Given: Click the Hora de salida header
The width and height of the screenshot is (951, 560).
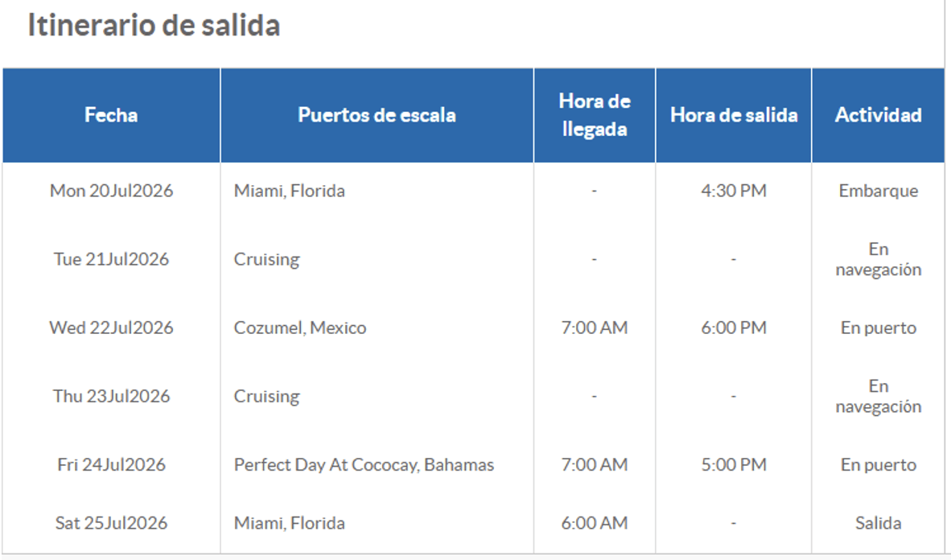Looking at the screenshot, I should click(733, 115).
